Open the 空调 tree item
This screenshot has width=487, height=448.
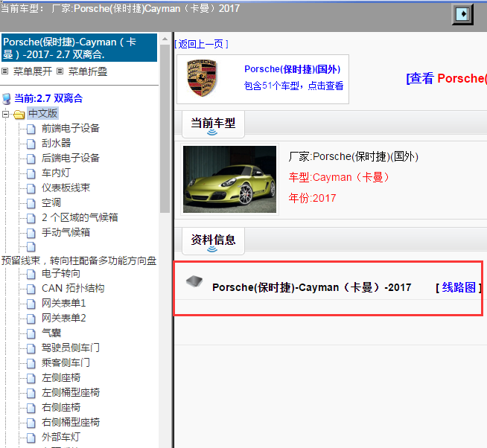point(51,202)
